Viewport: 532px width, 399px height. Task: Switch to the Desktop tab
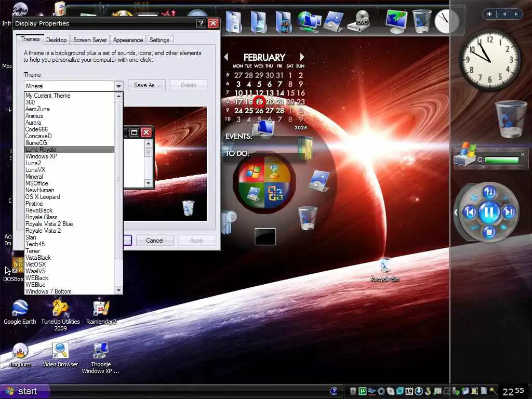tap(56, 40)
